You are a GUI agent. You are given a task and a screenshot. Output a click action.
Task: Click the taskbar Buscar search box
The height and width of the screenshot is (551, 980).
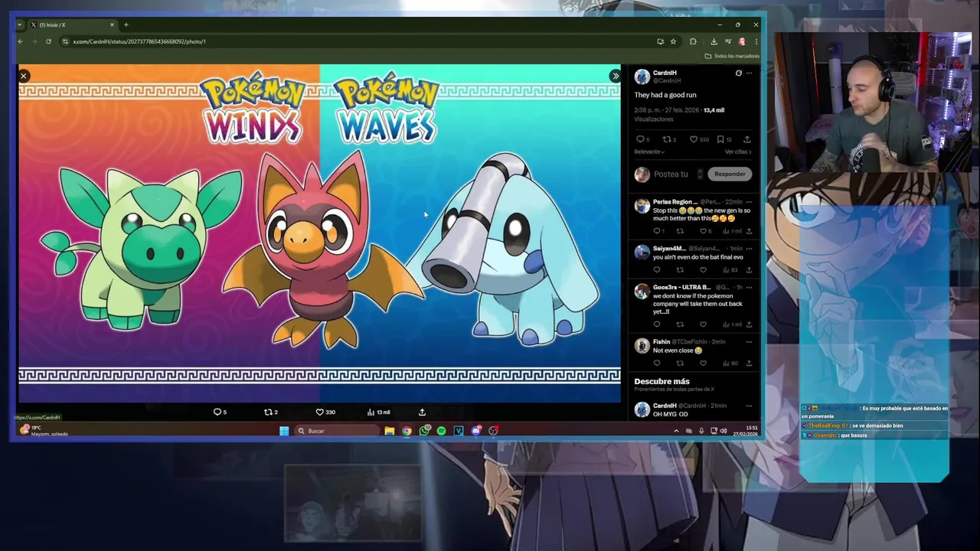click(x=337, y=431)
